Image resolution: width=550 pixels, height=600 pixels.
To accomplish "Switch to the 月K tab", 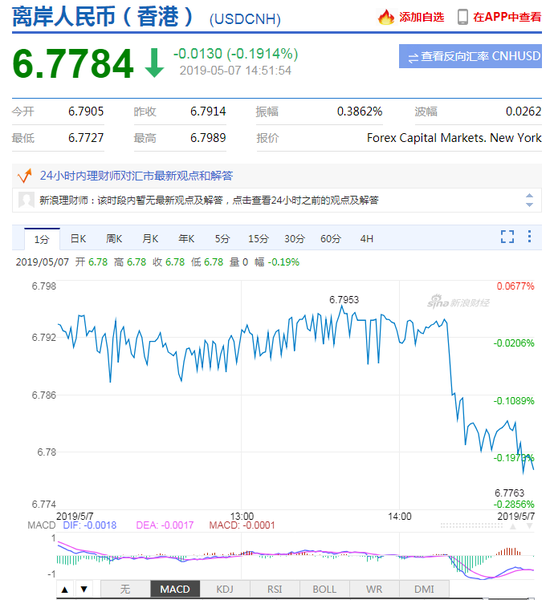I will coord(150,239).
